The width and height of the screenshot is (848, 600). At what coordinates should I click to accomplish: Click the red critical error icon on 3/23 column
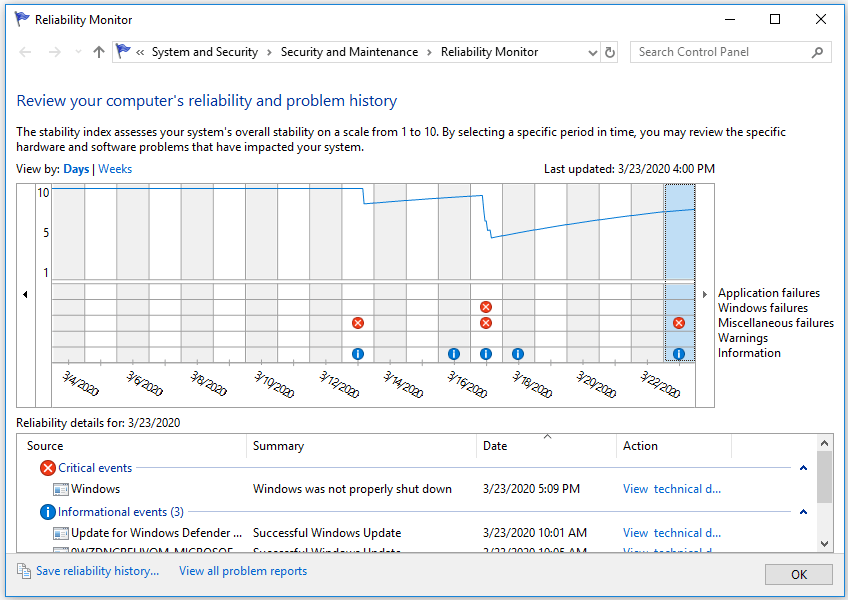click(679, 323)
